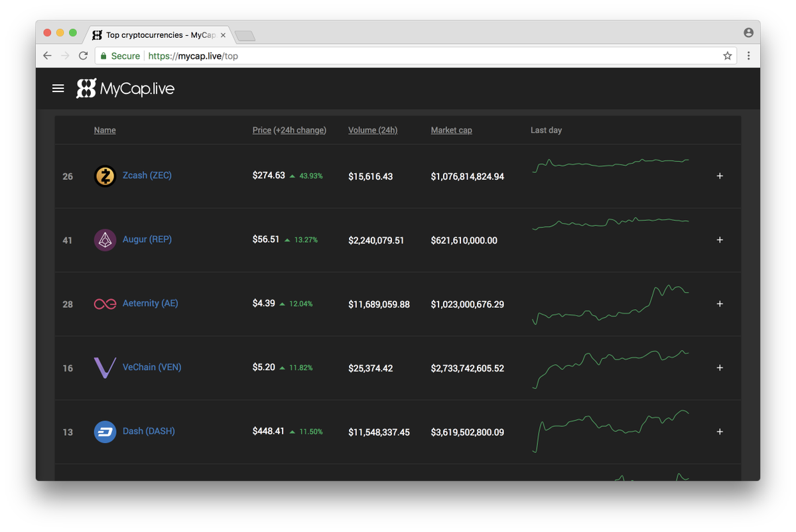Click volume $2,240,079.51
Image resolution: width=796 pixels, height=532 pixels.
point(376,240)
